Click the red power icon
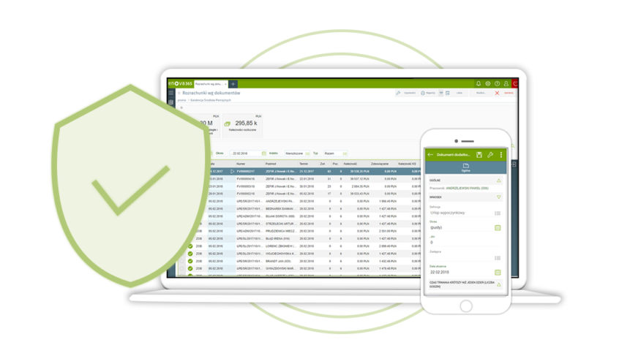Viewport: 619px width, 364px height. click(x=515, y=84)
